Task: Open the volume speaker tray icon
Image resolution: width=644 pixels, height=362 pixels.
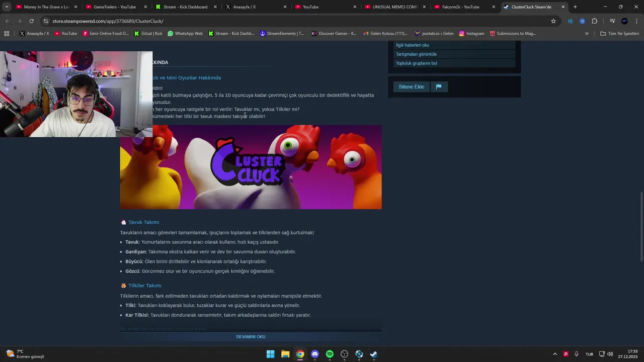Action: pos(610,354)
